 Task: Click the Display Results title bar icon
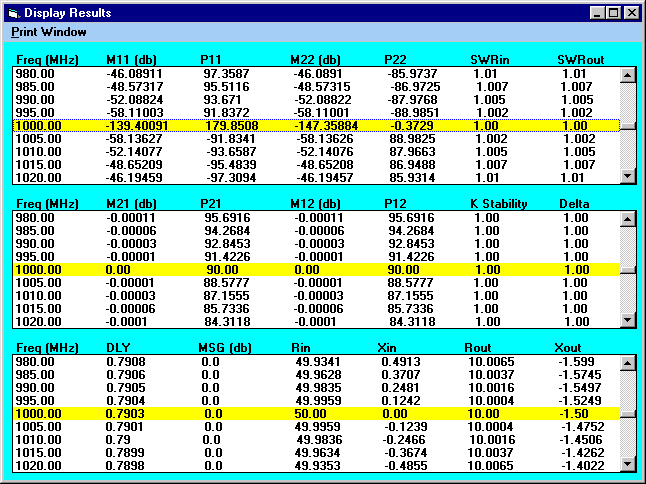point(13,13)
